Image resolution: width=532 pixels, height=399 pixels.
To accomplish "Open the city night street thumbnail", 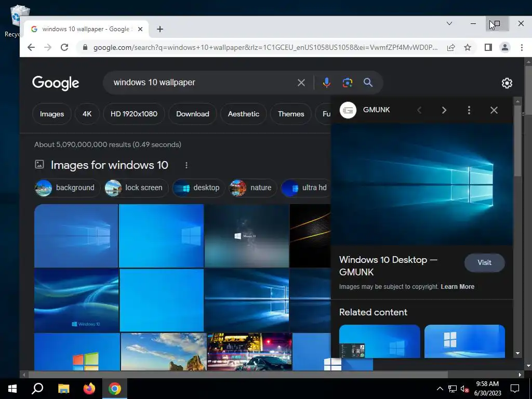I will coord(249,352).
